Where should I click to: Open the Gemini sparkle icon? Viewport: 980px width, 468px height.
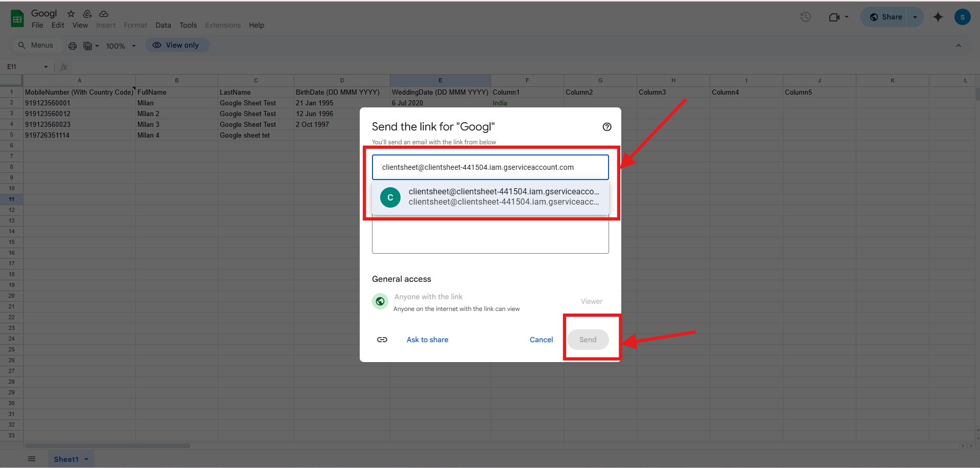click(938, 17)
